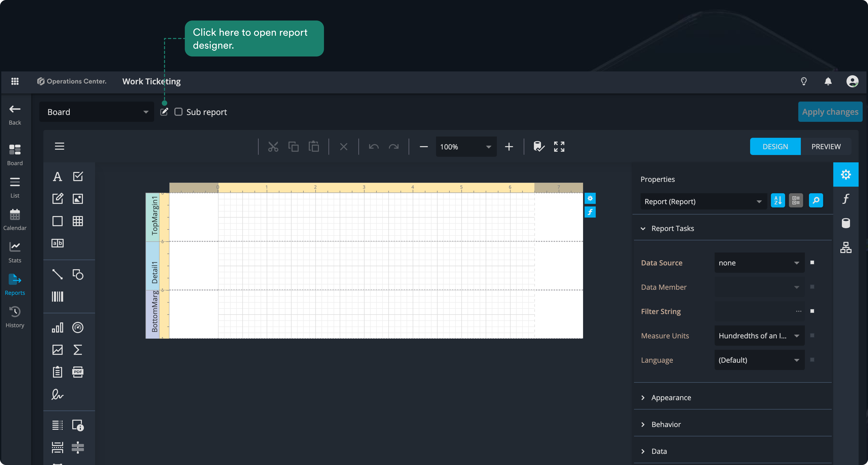The image size is (868, 465).
Task: Zoom out with the minus button
Action: (424, 147)
